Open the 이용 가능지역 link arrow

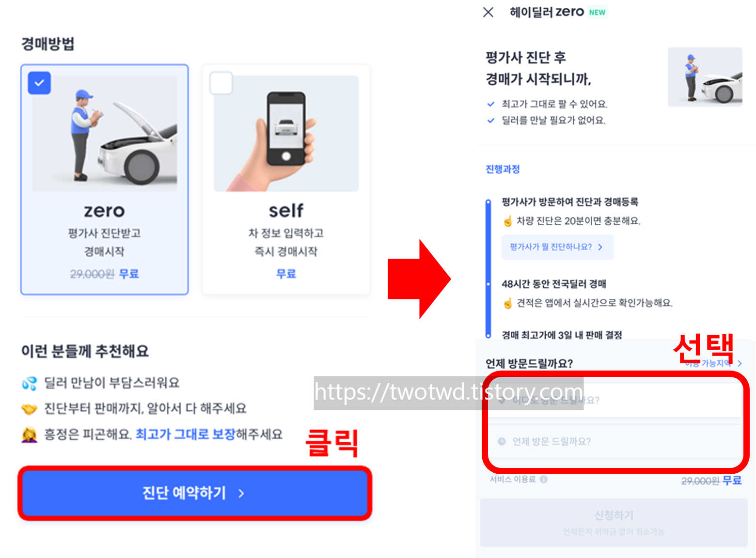pos(740,363)
